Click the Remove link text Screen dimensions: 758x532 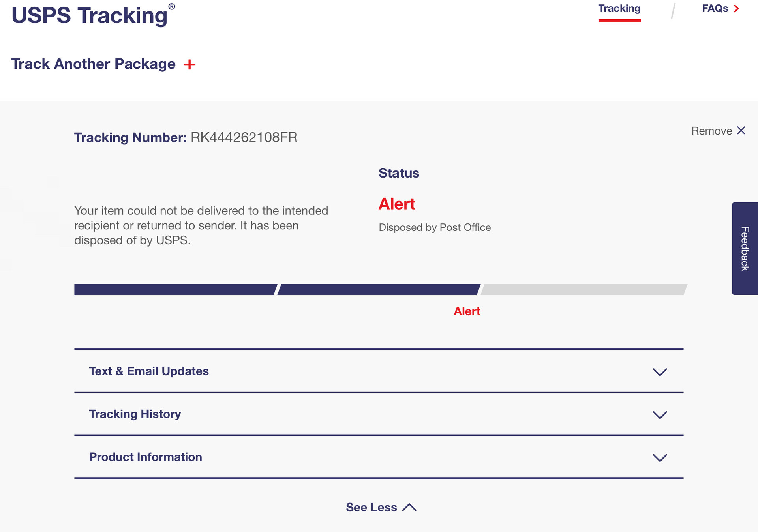711,131
